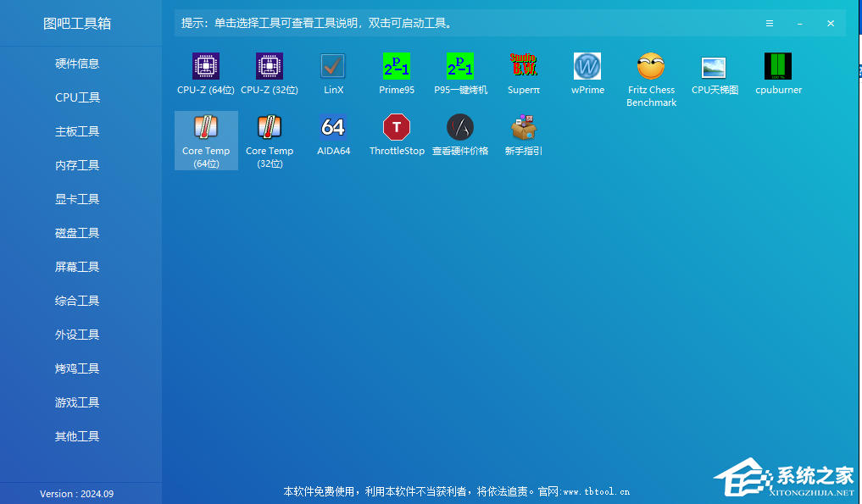Open the Superπ tool icon
The image size is (862, 504).
point(523,67)
